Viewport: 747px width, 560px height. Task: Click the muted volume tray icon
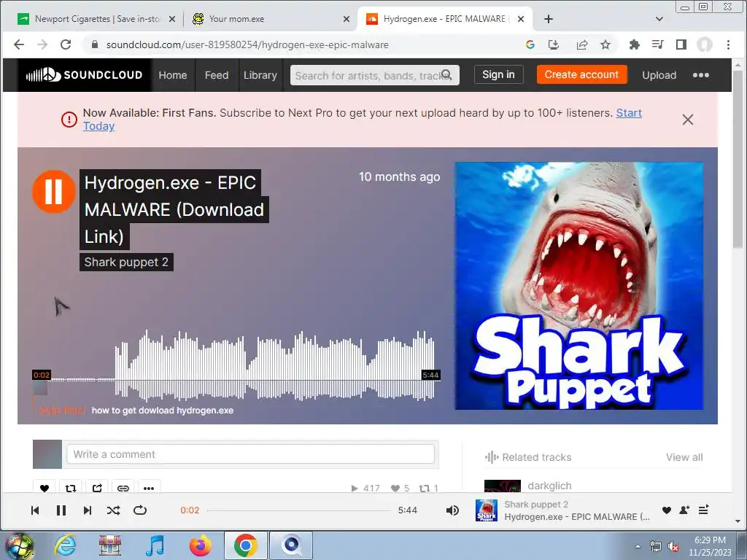[673, 547]
